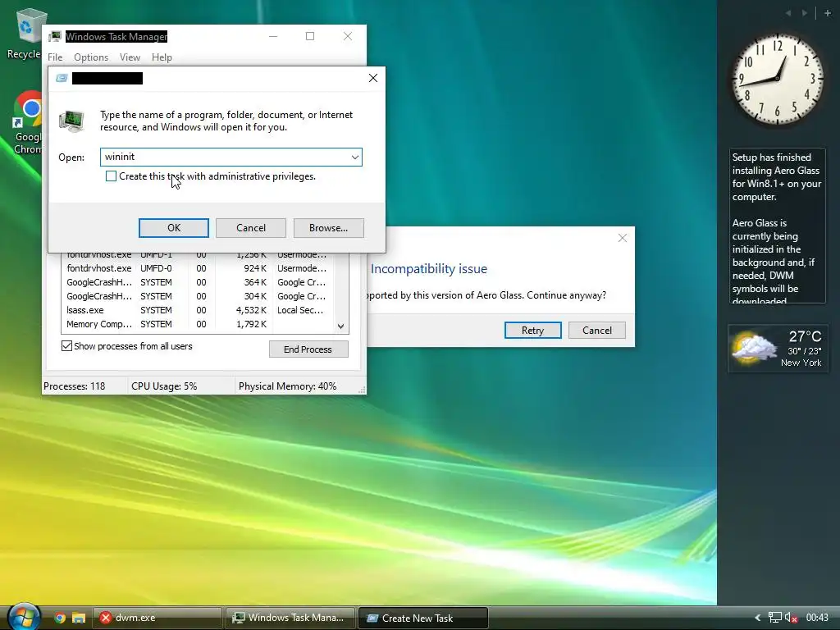840x630 pixels.
Task: Open Task Manager View menu
Action: [130, 57]
